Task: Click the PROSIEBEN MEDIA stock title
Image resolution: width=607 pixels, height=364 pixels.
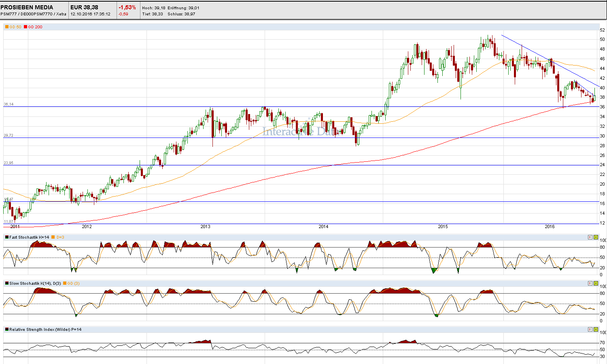Action: tap(27, 7)
